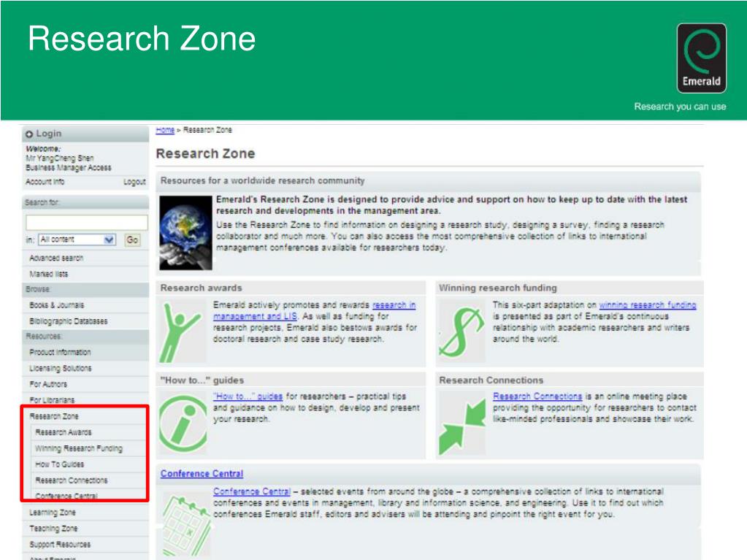Select Research Zone in sidebar
Screen dimensions: 747x560
click(x=54, y=416)
